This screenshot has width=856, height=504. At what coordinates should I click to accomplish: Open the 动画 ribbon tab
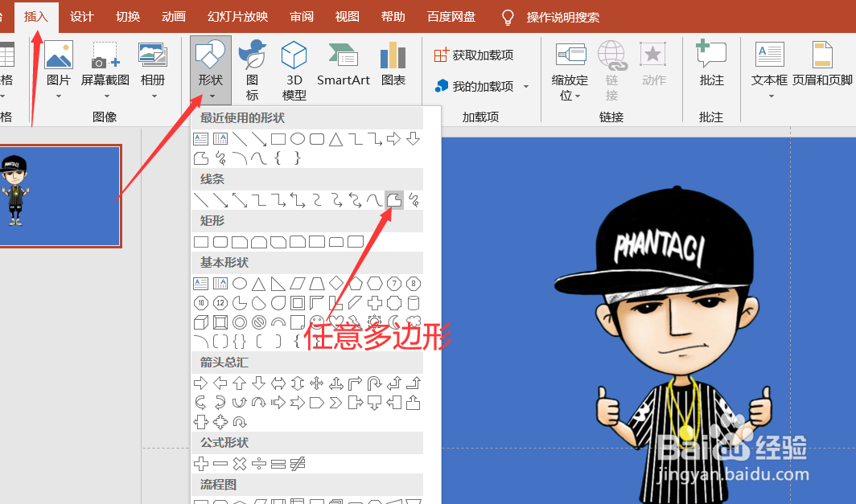(174, 16)
